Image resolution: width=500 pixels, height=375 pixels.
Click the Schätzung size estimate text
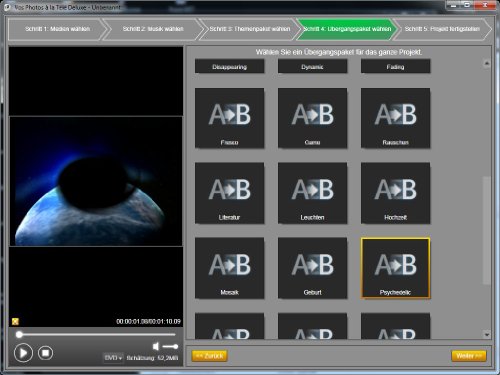pyautogui.click(x=152, y=358)
